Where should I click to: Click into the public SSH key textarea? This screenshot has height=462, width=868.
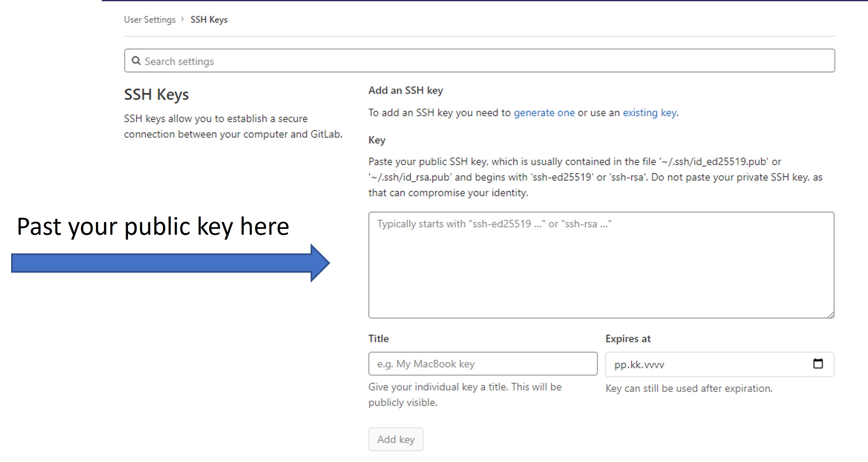tap(602, 265)
